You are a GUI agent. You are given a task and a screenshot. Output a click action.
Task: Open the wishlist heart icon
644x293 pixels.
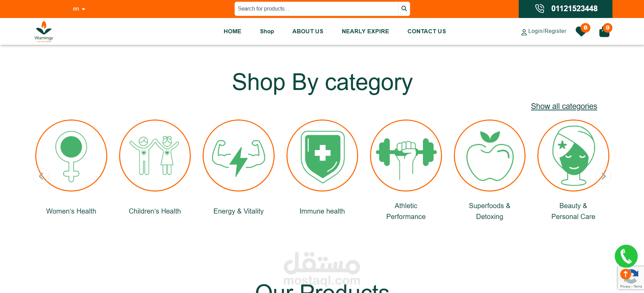(x=581, y=31)
